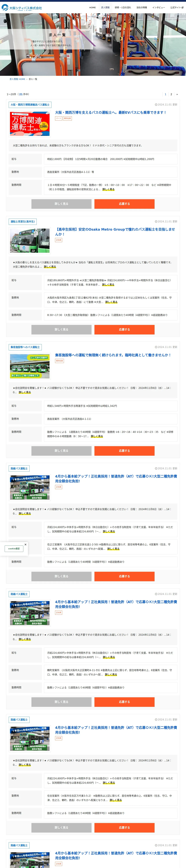Click 応募する on the 住吉営業所 job card
The image size is (186, 868).
(x=124, y=827)
